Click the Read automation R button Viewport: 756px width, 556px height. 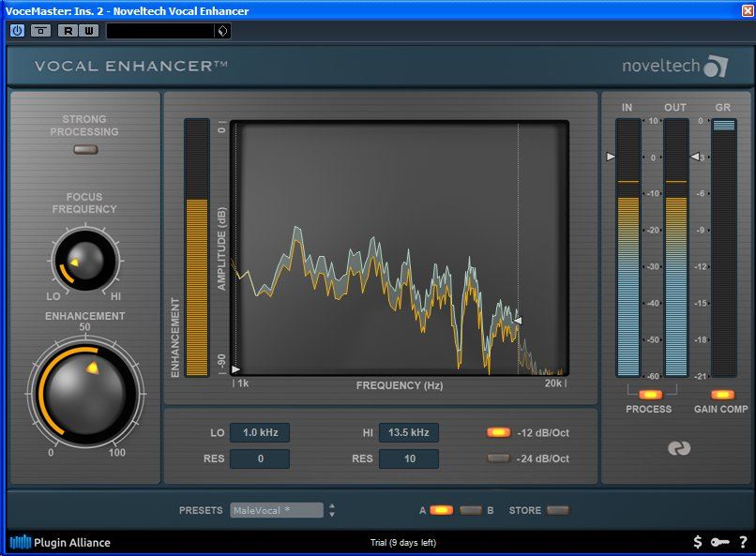coord(68,31)
